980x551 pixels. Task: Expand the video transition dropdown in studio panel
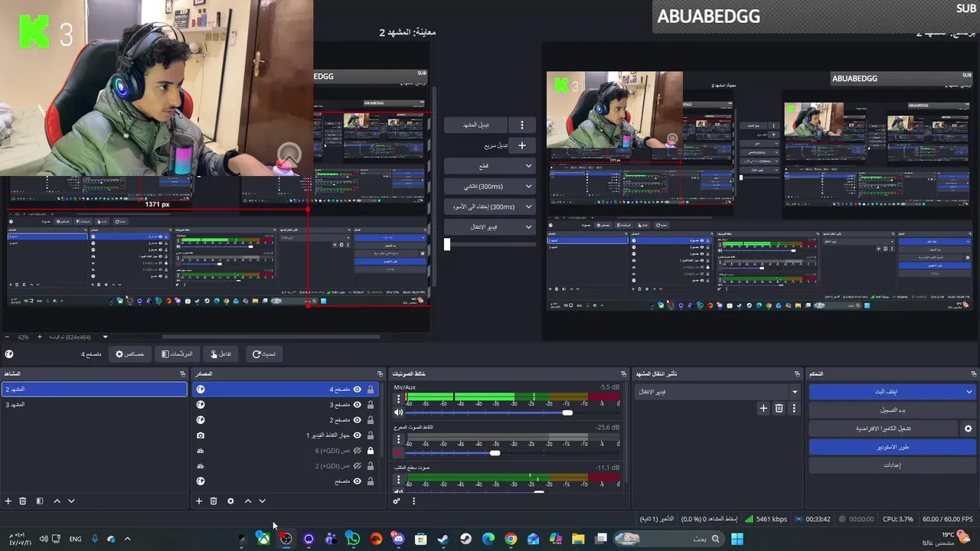(528, 227)
